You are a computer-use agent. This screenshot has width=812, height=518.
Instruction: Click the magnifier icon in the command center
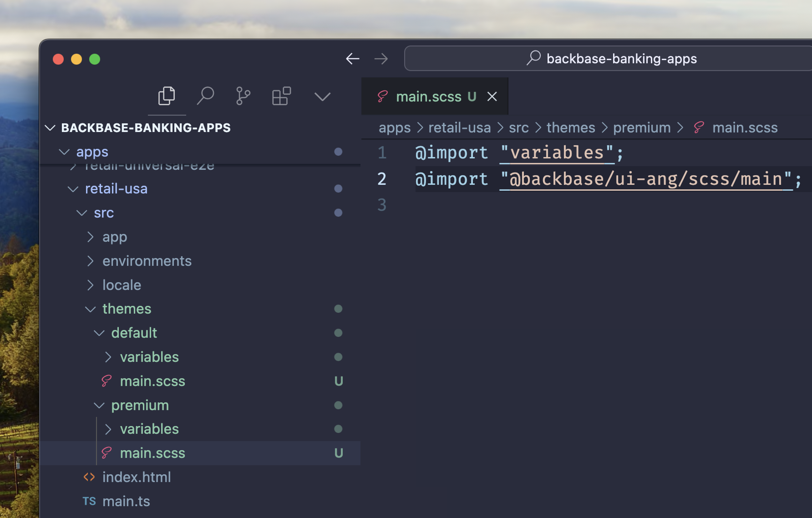point(534,58)
